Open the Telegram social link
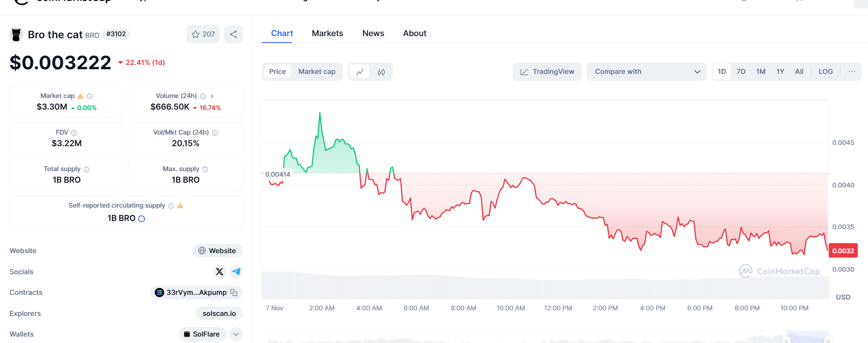This screenshot has height=343, width=868. tap(236, 272)
